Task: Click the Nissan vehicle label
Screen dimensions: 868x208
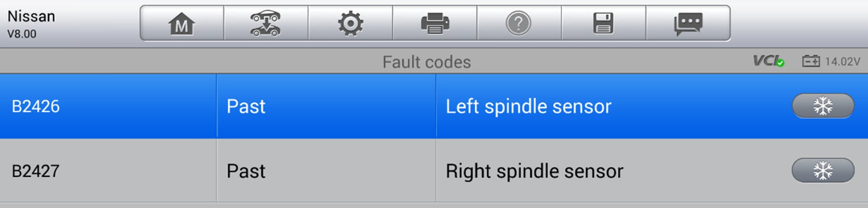Action: pos(31,16)
